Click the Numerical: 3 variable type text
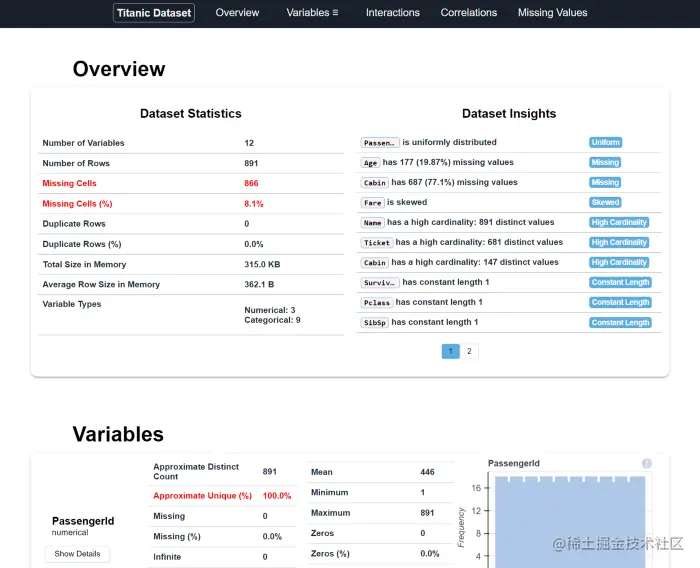This screenshot has width=700, height=568. tap(270, 310)
